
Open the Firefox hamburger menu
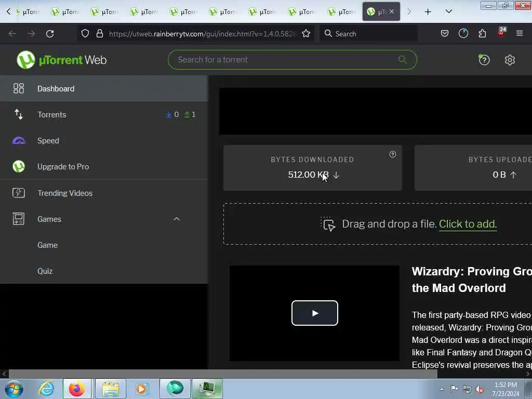pyautogui.click(x=520, y=34)
